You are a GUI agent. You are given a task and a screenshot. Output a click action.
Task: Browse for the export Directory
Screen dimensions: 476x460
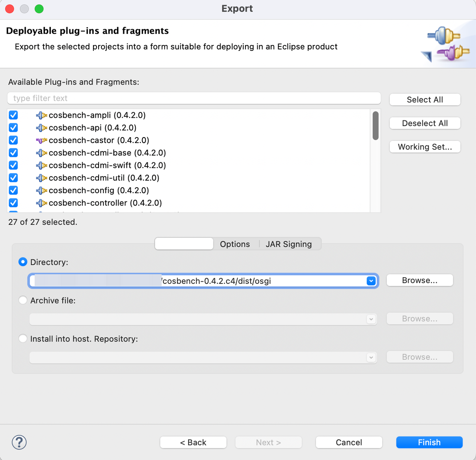pos(420,281)
